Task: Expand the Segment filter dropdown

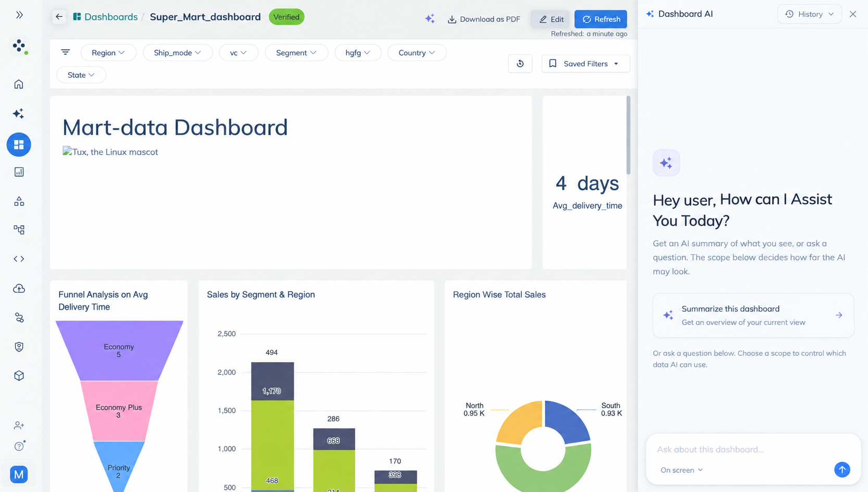Action: click(296, 53)
